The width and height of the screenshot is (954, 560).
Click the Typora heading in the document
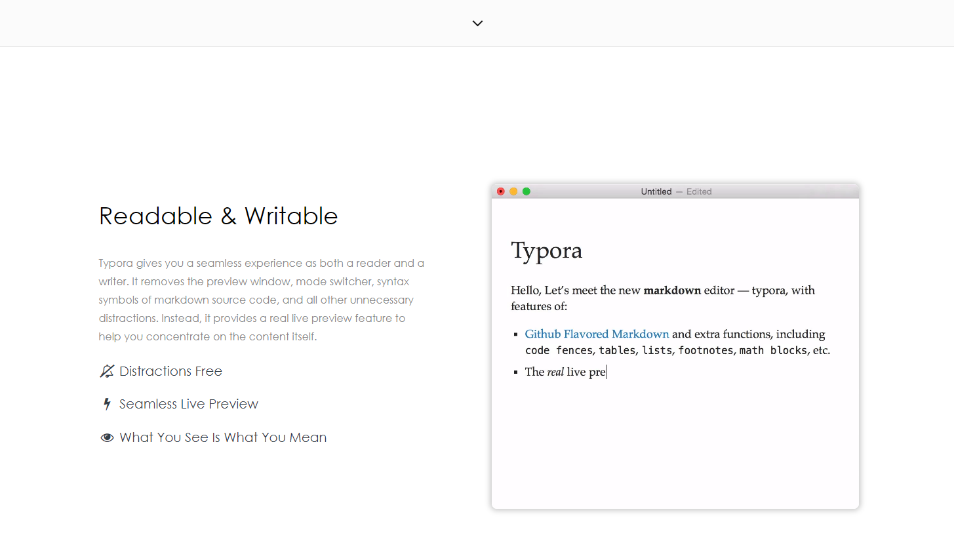547,251
